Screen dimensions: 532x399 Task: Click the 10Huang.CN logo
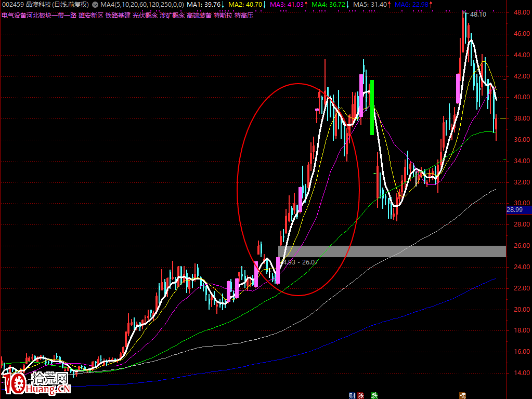[36, 383]
